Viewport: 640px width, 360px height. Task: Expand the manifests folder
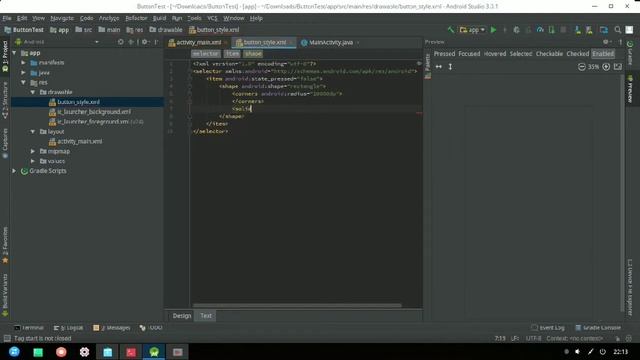tap(24, 63)
